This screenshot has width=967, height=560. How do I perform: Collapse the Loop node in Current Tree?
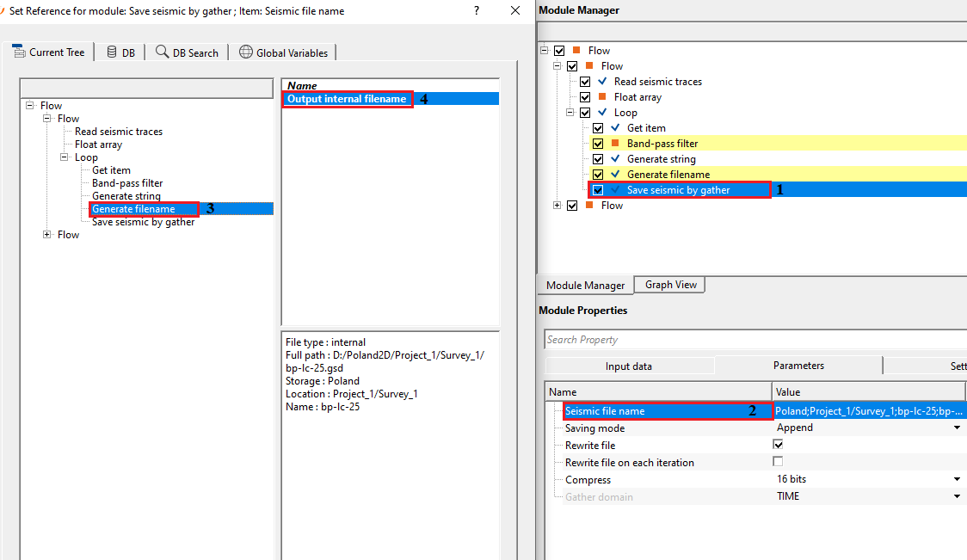pyautogui.click(x=65, y=157)
